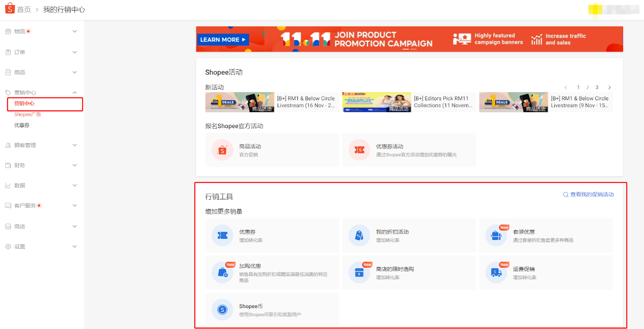
Task: Open RM1 & Below Circle Livestream (9 Nov) thumbnail
Action: [514, 102]
